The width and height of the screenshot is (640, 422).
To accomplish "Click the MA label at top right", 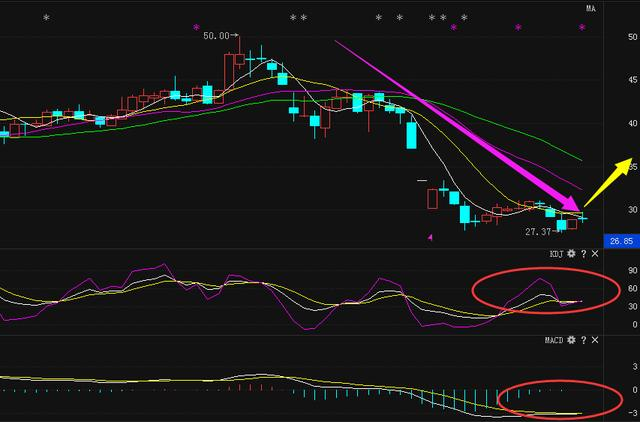I will [x=590, y=9].
